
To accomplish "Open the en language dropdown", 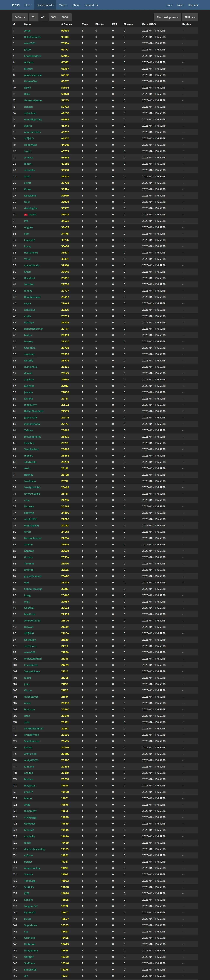I will click(x=169, y=5).
